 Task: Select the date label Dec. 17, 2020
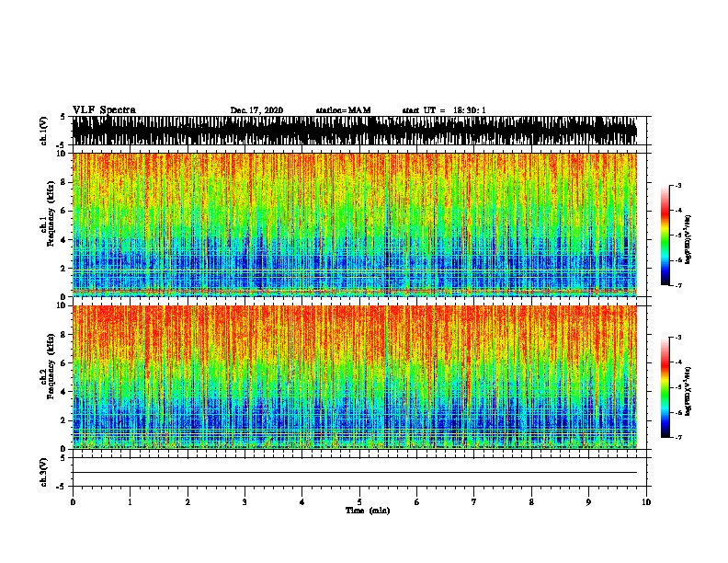[256, 110]
